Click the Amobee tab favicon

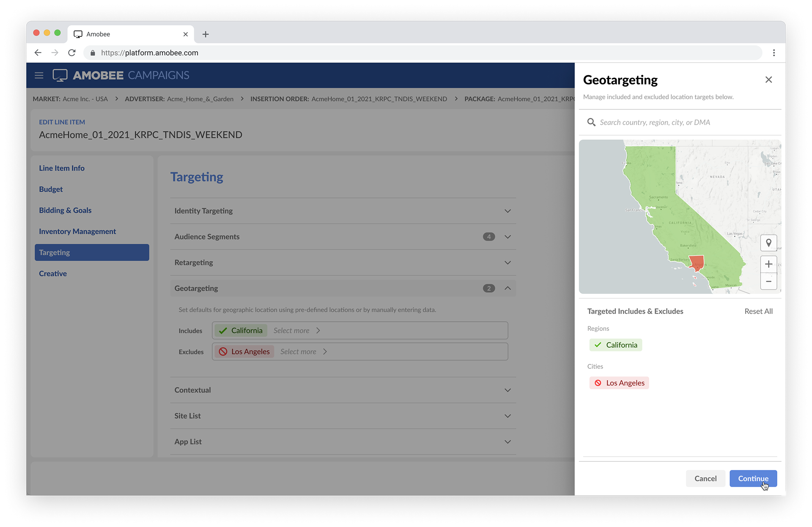[78, 34]
